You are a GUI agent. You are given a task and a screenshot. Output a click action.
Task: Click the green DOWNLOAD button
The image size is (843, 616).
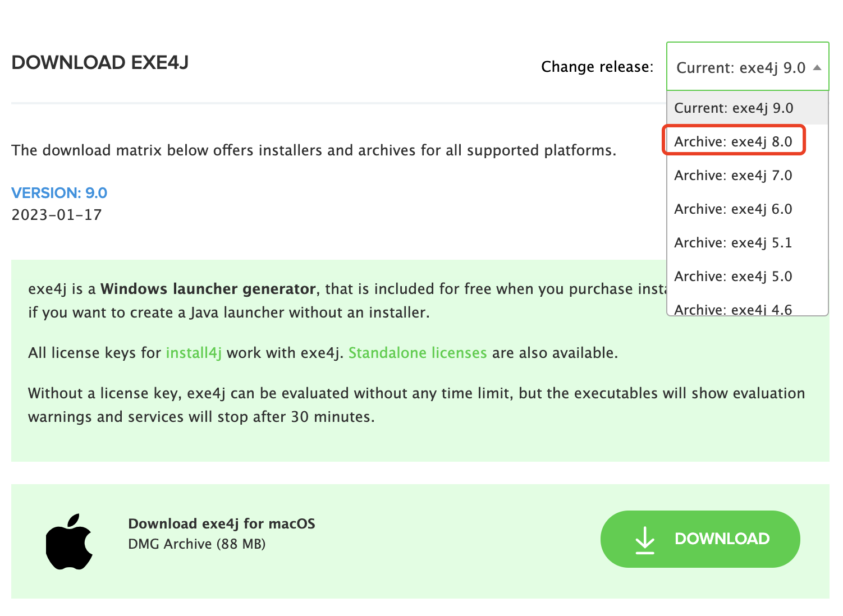[700, 539]
